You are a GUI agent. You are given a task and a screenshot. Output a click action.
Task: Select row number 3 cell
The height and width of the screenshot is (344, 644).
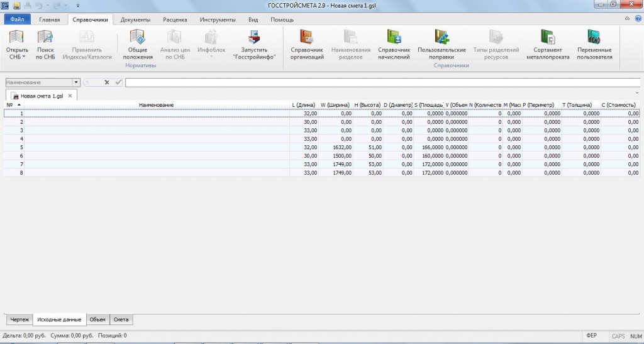coord(14,131)
